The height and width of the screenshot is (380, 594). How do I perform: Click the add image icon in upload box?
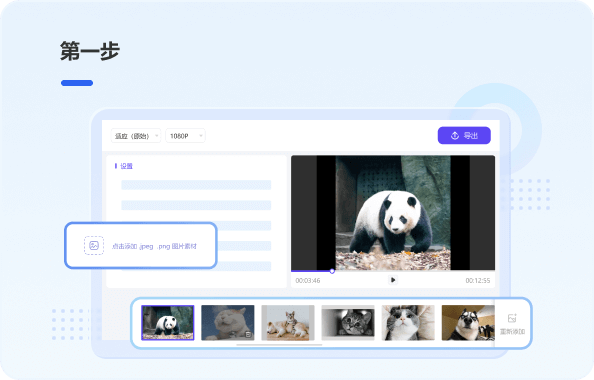94,246
